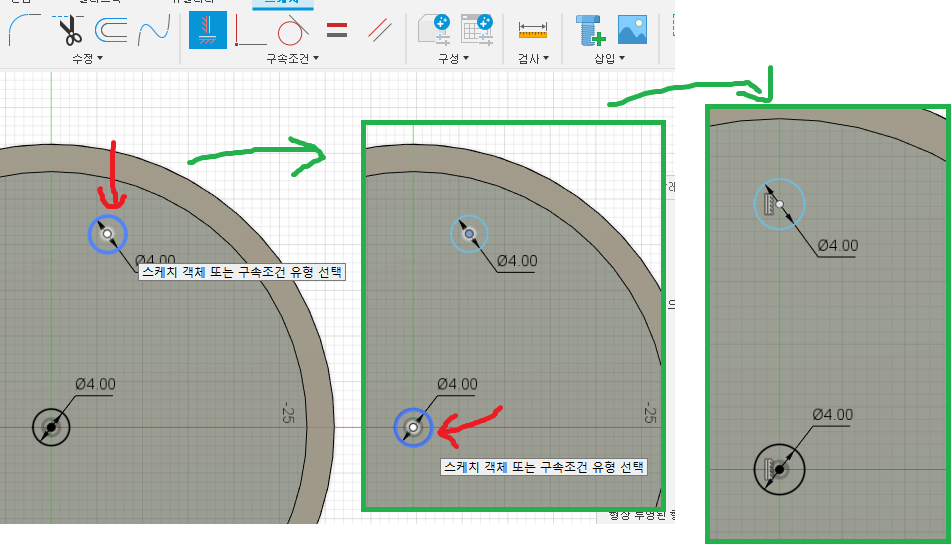Select the Measure ruler tool
The image size is (952, 546).
tap(532, 30)
